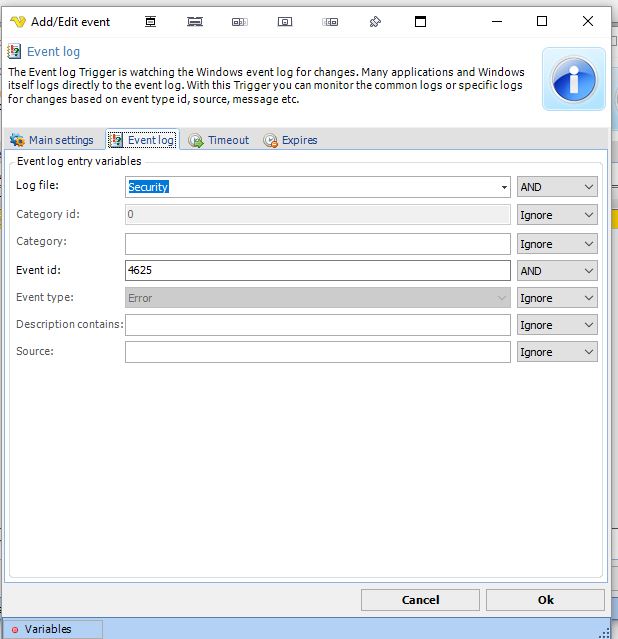
Task: Open the Log file dropdown list
Action: click(504, 187)
